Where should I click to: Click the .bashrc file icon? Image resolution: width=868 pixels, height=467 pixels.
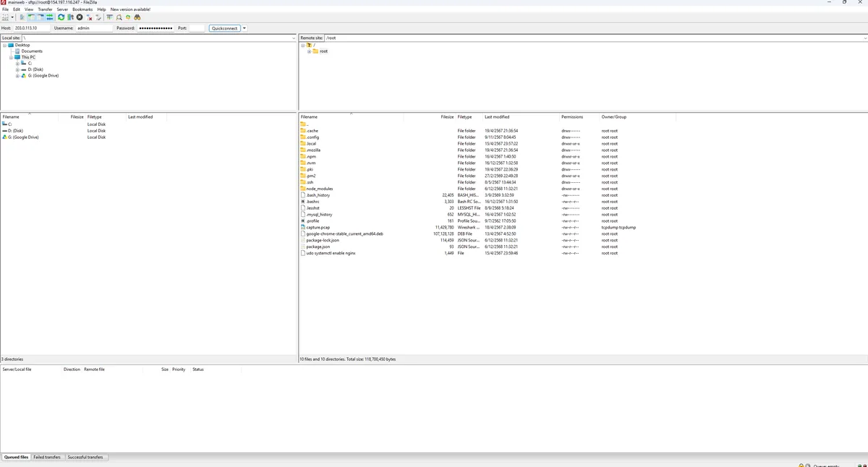[x=303, y=202]
